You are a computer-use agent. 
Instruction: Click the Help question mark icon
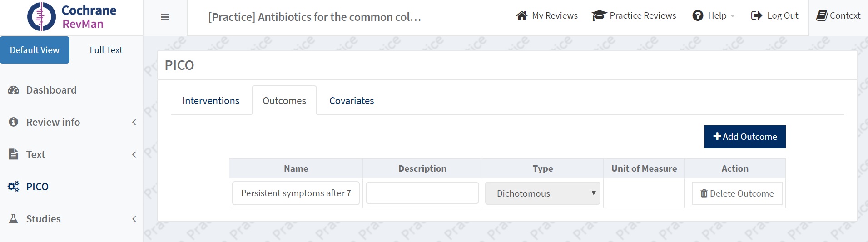(698, 15)
